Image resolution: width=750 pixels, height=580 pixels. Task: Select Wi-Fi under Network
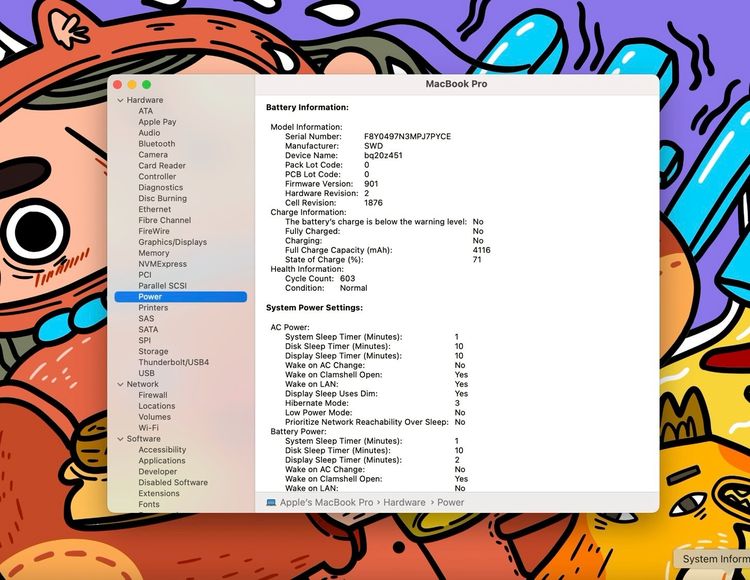pos(148,428)
